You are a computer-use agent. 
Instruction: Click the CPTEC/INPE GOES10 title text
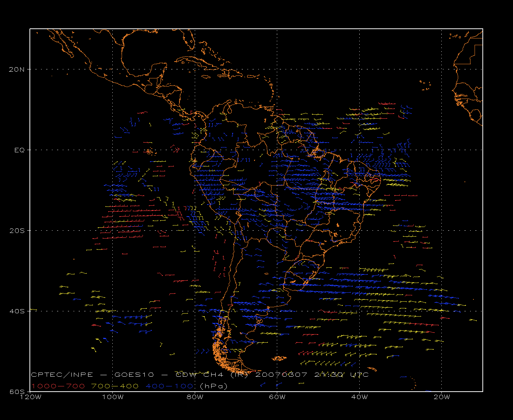[200, 374]
